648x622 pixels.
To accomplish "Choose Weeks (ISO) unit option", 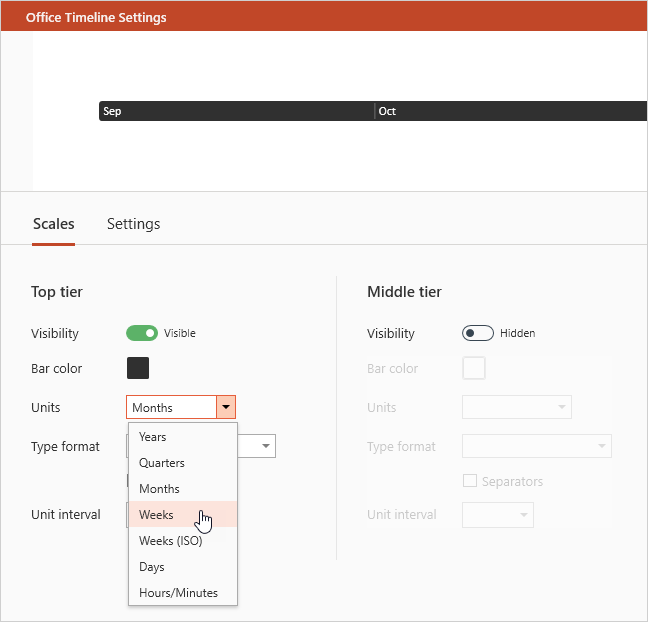I will (x=171, y=541).
